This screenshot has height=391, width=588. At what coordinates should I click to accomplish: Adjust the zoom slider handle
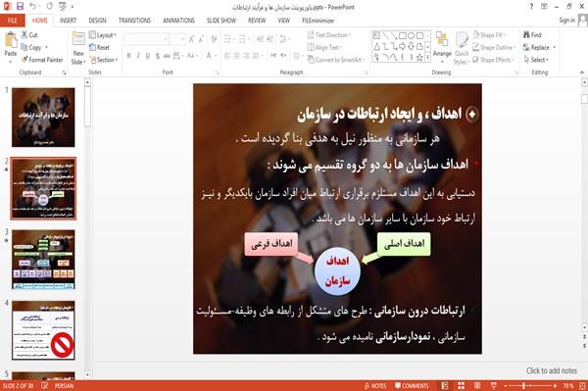coord(523,386)
